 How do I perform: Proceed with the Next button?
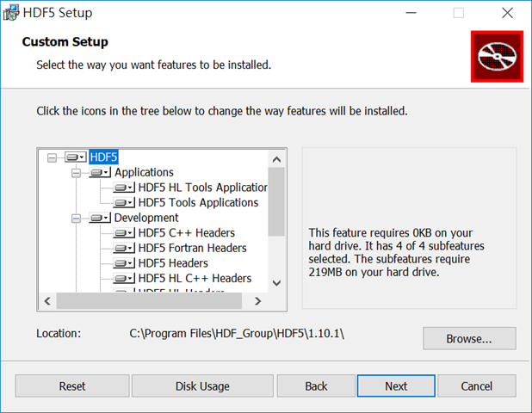coord(396,385)
